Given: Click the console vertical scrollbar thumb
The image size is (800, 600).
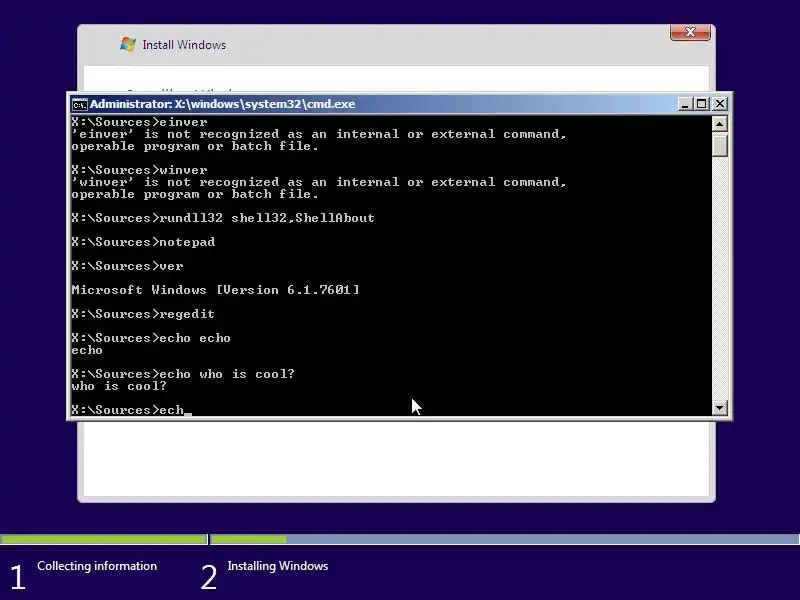Looking at the screenshot, I should (719, 144).
